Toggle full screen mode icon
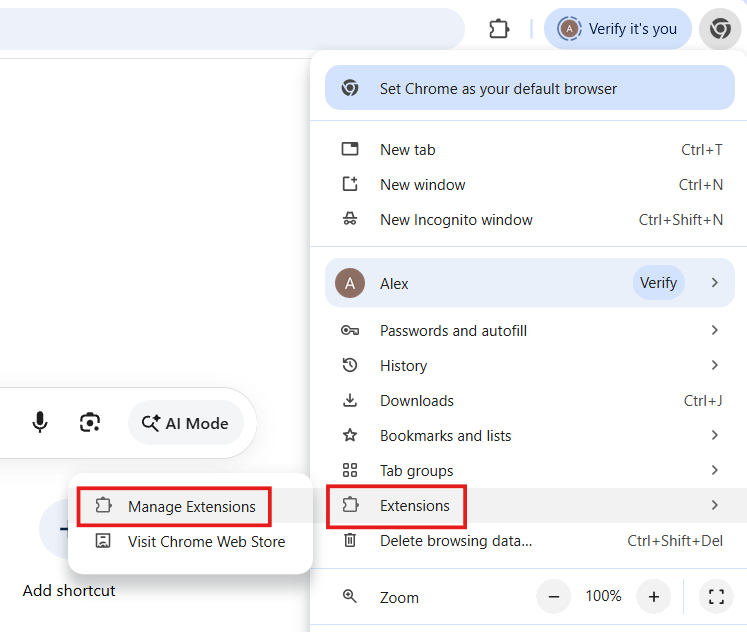Screen dimensions: 747x632 (x=716, y=596)
